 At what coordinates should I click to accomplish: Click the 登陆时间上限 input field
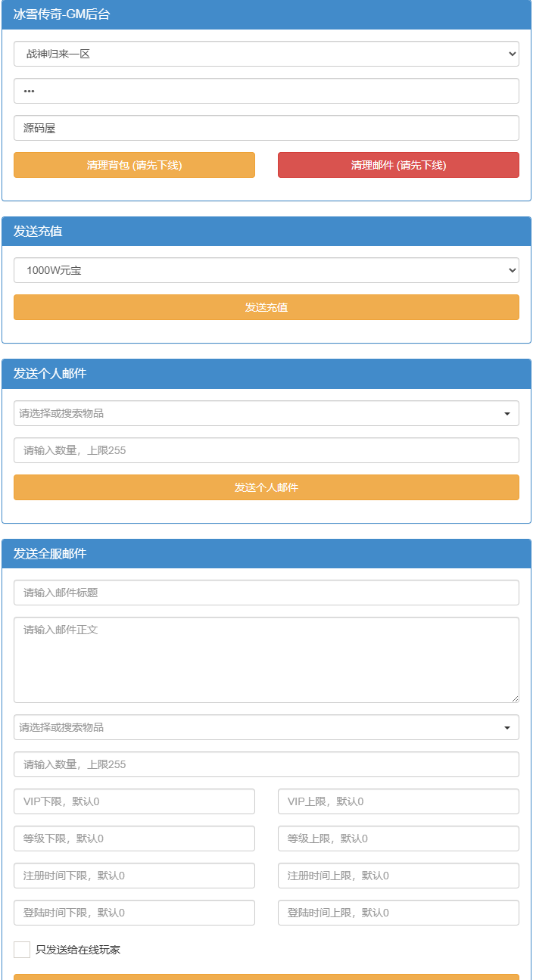click(x=398, y=913)
